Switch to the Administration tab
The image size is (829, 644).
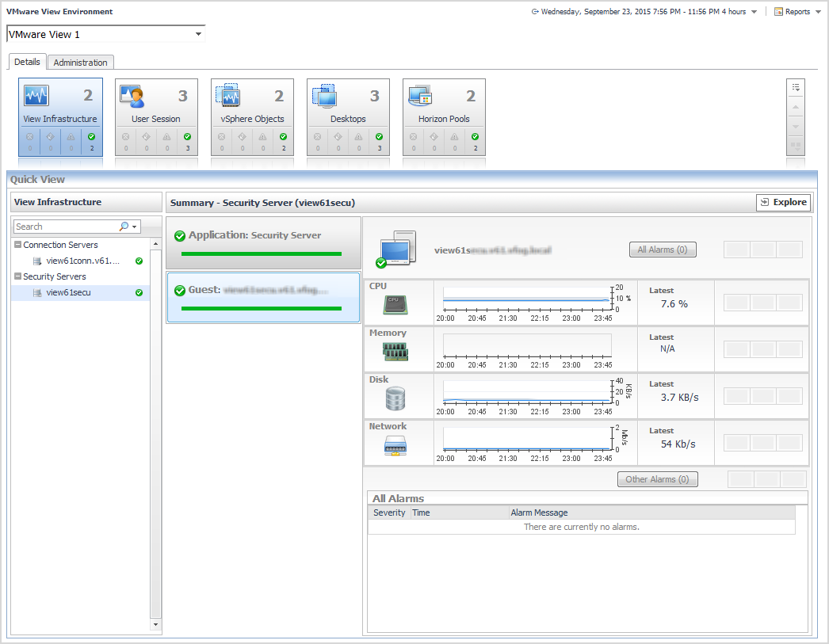pyautogui.click(x=80, y=63)
